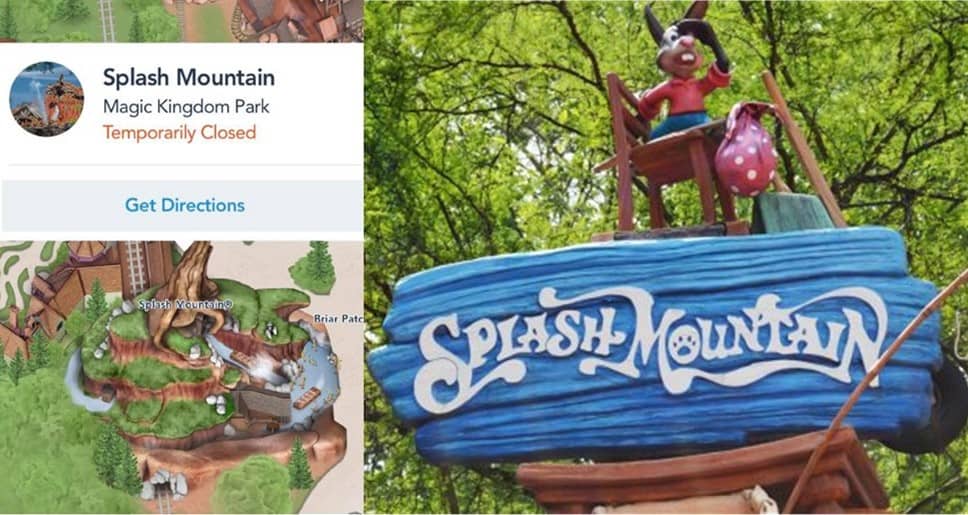Select the Splash Mountain attraction title

[189, 78]
